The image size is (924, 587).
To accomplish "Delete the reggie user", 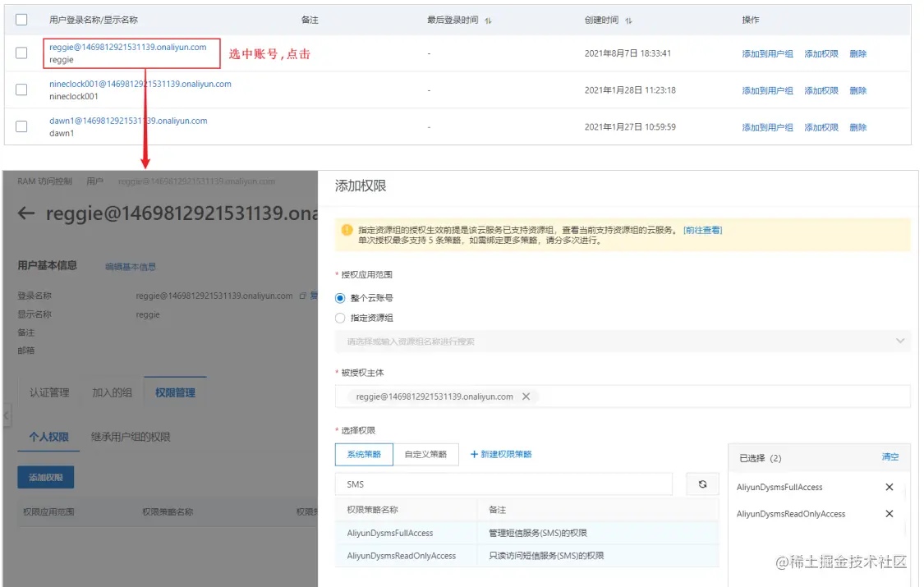I will click(x=858, y=53).
